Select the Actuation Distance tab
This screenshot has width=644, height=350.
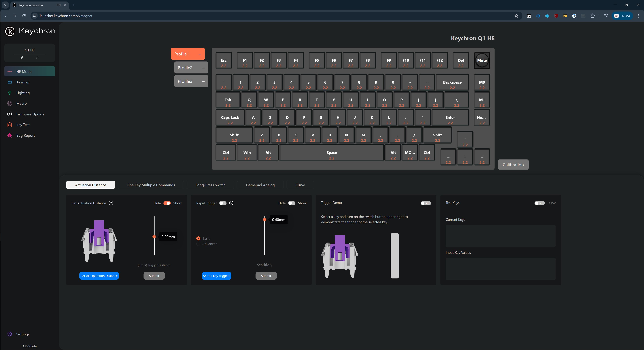coord(91,185)
